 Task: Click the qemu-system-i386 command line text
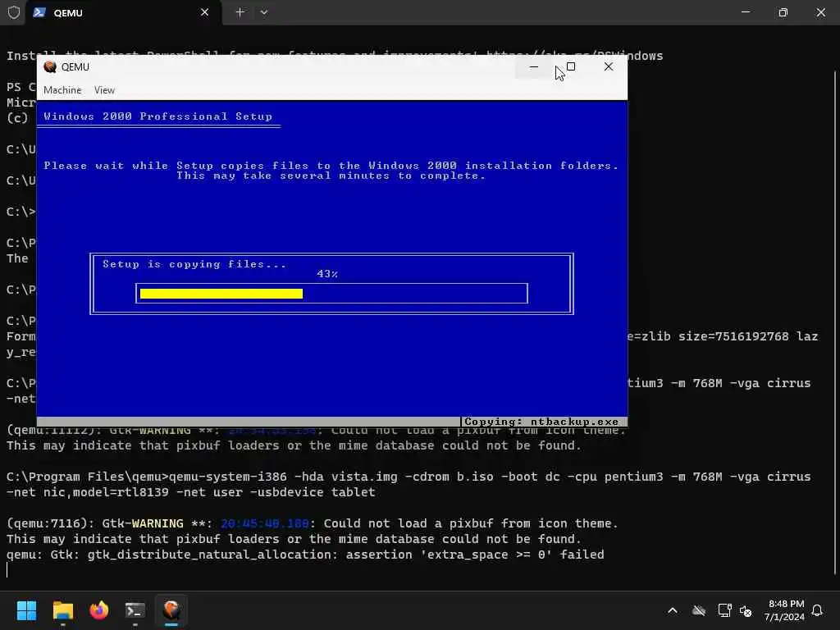[x=409, y=477]
